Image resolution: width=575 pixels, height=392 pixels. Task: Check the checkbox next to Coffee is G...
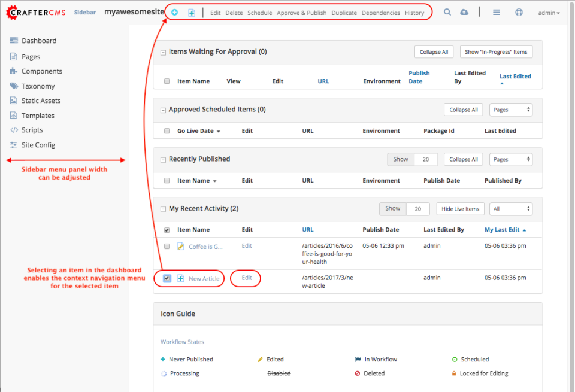click(167, 246)
